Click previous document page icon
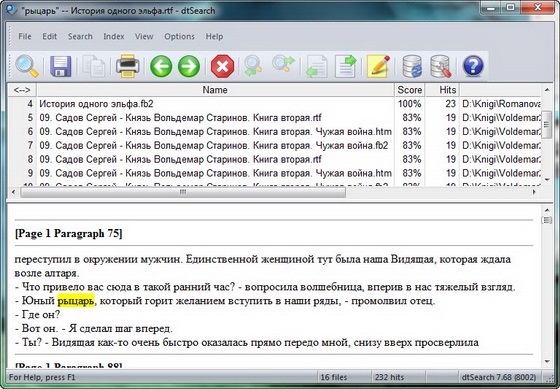Screen dimensions: 560x389 point(316,66)
